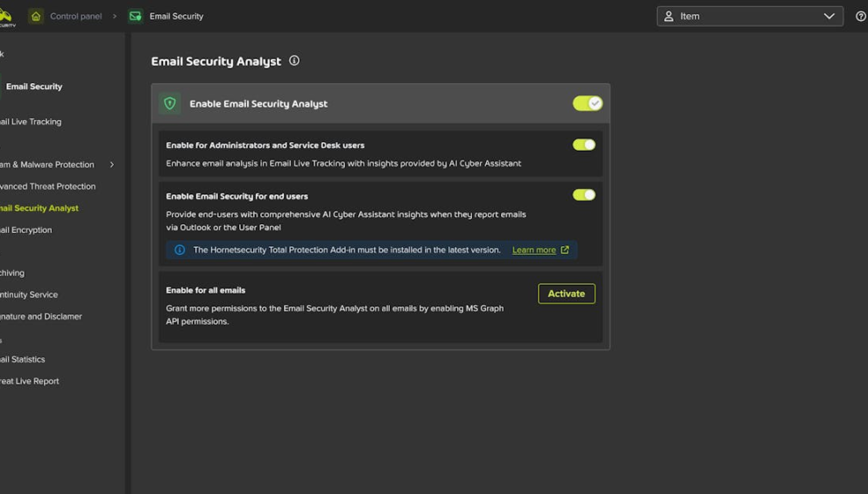Click the Activate button
This screenshot has height=494, width=868.
567,293
